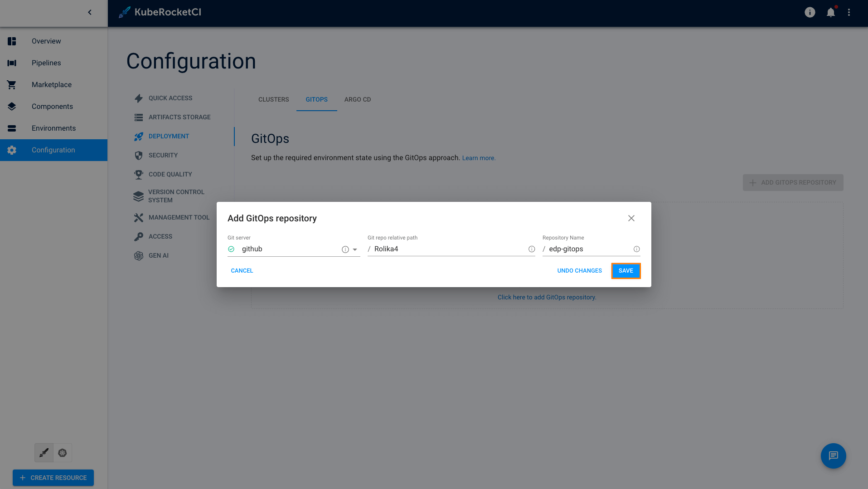Select the Pipelines icon in sidebar
Image resolution: width=868 pixels, height=489 pixels.
11,63
